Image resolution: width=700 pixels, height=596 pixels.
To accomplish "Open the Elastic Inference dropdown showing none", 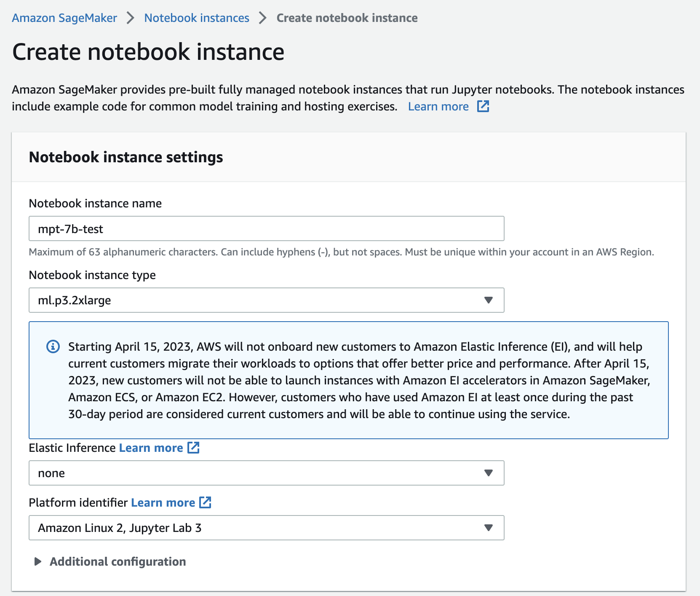I will (265, 473).
